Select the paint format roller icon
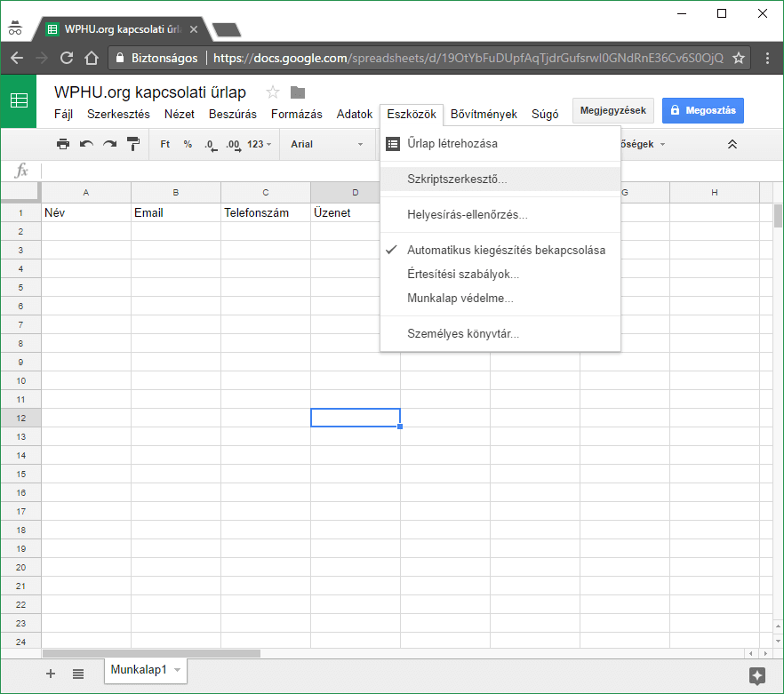Viewport: 784px width, 694px height. point(133,144)
